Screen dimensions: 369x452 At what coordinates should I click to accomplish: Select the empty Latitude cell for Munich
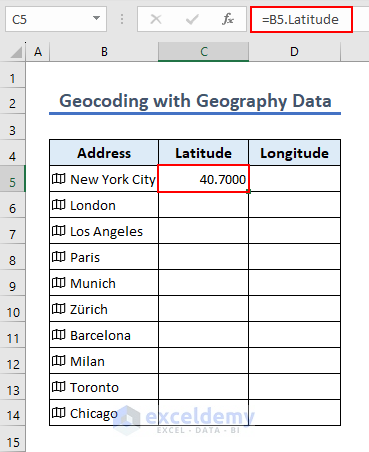coord(203,283)
